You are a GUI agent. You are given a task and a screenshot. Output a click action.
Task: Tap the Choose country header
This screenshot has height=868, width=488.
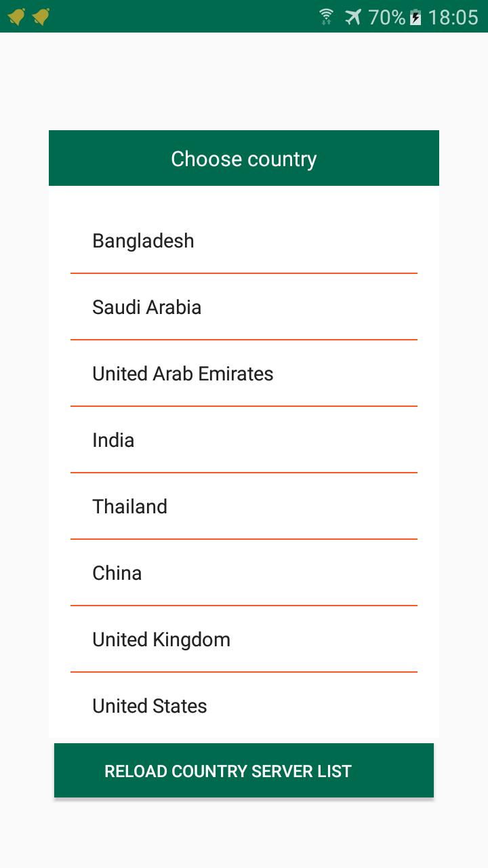pos(244,159)
